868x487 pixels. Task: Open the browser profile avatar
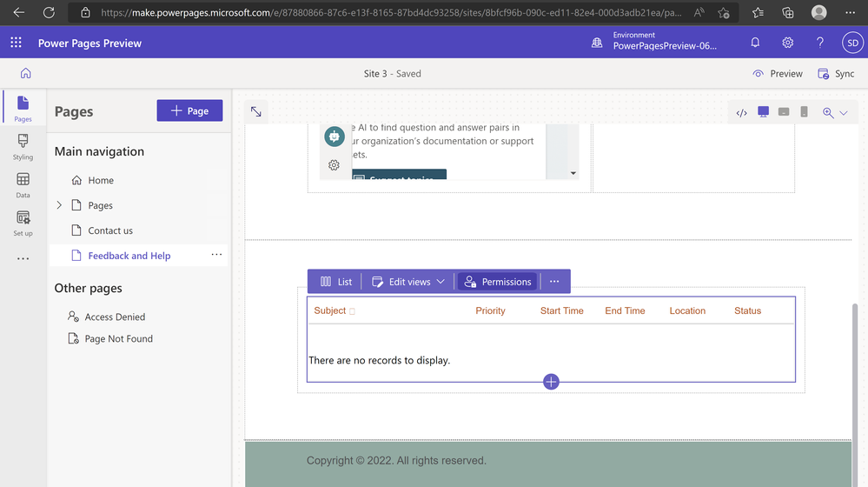818,12
